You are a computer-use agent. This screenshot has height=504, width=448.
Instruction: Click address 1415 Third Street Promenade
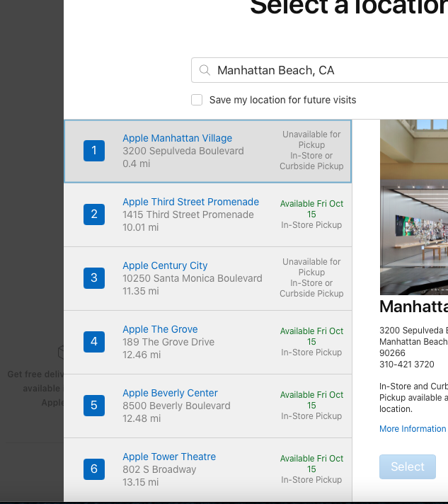click(x=188, y=214)
